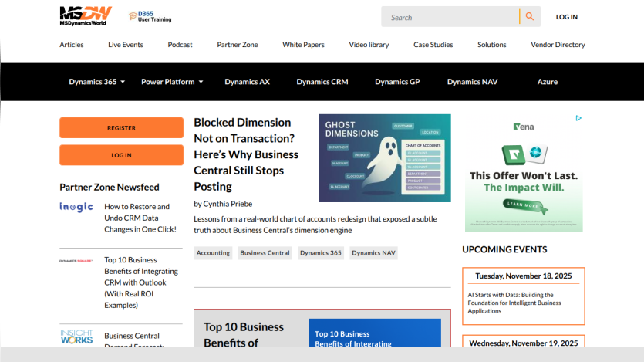
Task: Select Azure in black navbar
Action: tap(548, 82)
